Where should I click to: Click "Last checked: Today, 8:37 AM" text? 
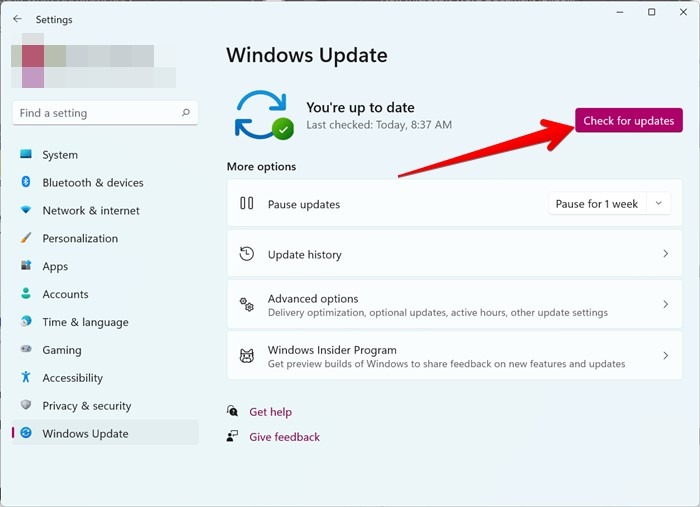379,125
